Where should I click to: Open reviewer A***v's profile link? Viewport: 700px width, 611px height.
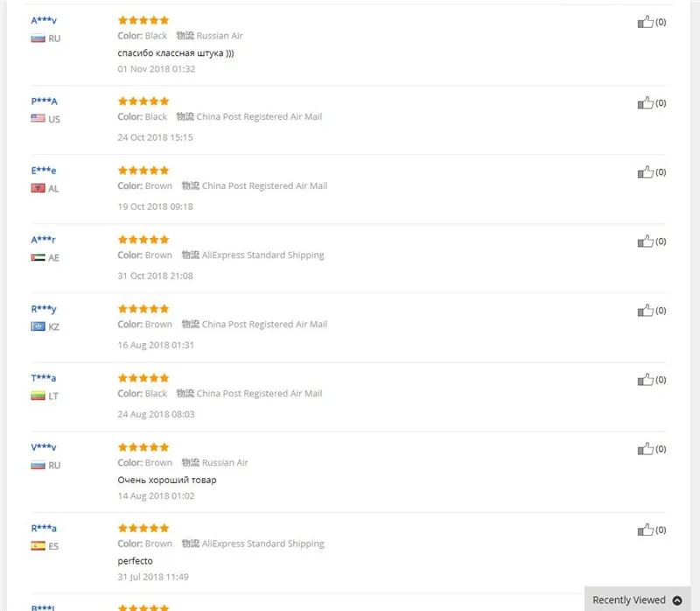[x=44, y=20]
